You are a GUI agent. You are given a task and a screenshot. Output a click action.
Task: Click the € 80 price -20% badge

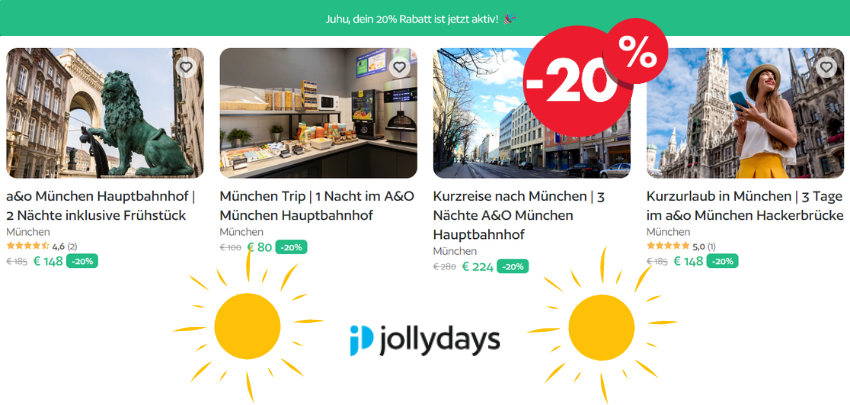coord(292,247)
